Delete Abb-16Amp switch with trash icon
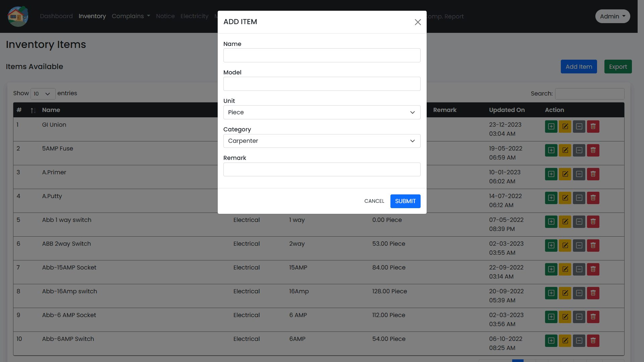This screenshot has height=362, width=644. coord(593,293)
